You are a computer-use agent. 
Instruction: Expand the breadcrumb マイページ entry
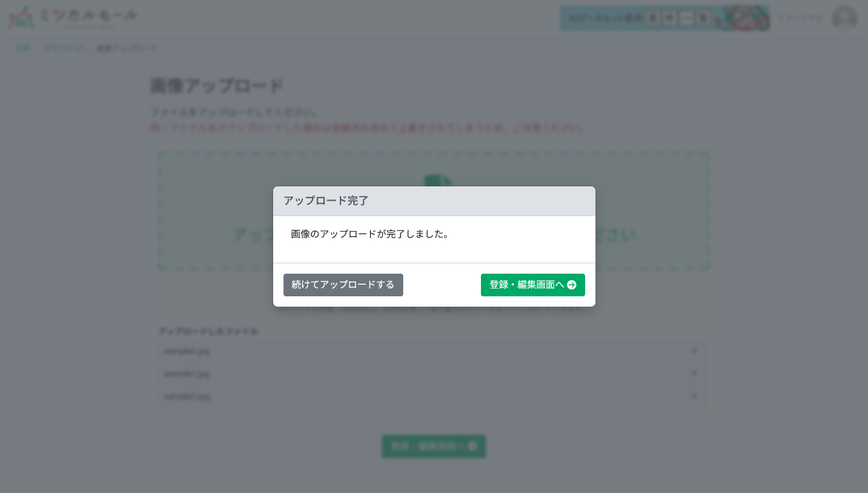(x=63, y=47)
